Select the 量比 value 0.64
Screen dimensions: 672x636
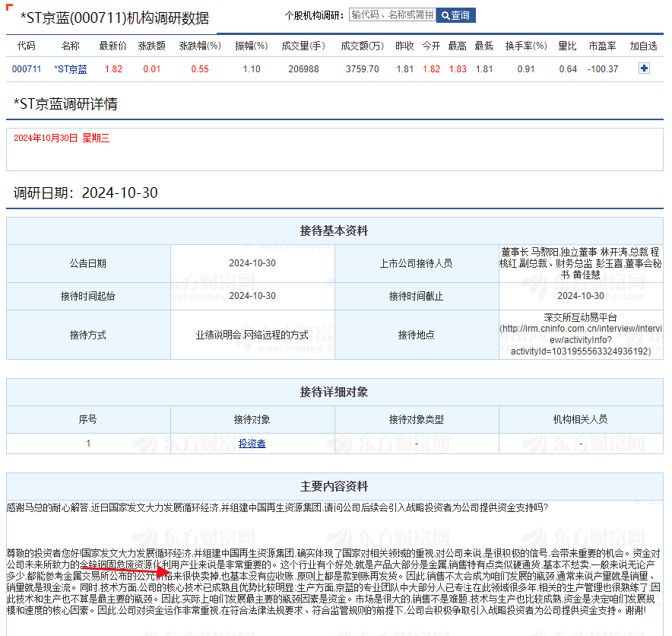click(x=568, y=69)
